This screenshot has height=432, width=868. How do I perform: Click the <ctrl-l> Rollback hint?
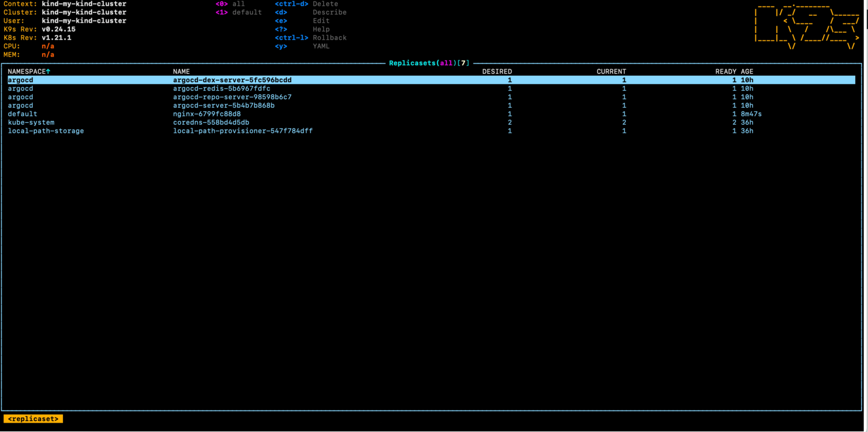click(x=311, y=37)
